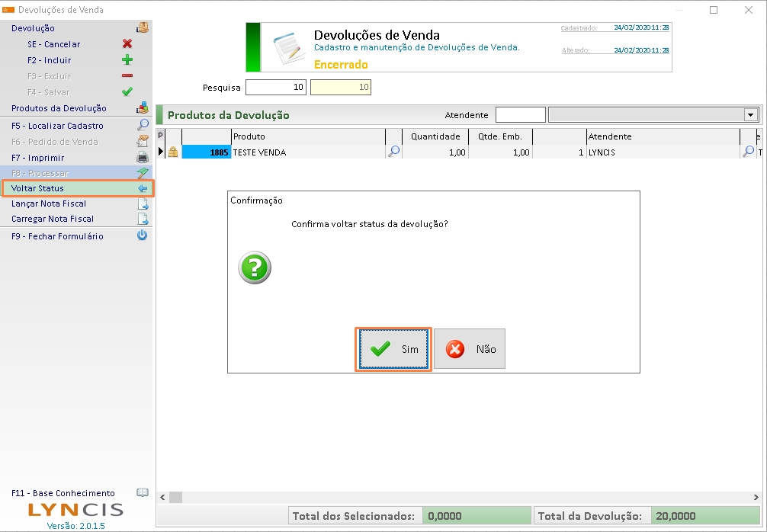Image resolution: width=767 pixels, height=532 pixels.
Task: Open the Base Conhecimento book icon
Action: pos(142,493)
